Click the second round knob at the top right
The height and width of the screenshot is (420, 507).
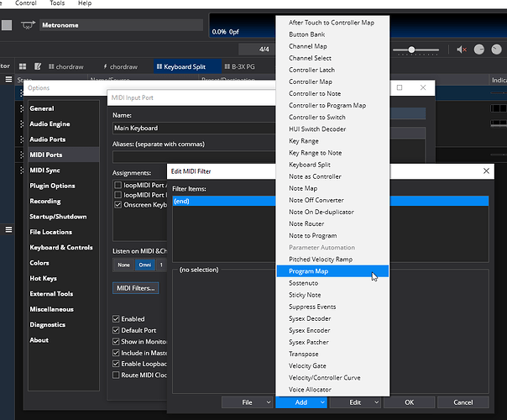click(x=496, y=50)
